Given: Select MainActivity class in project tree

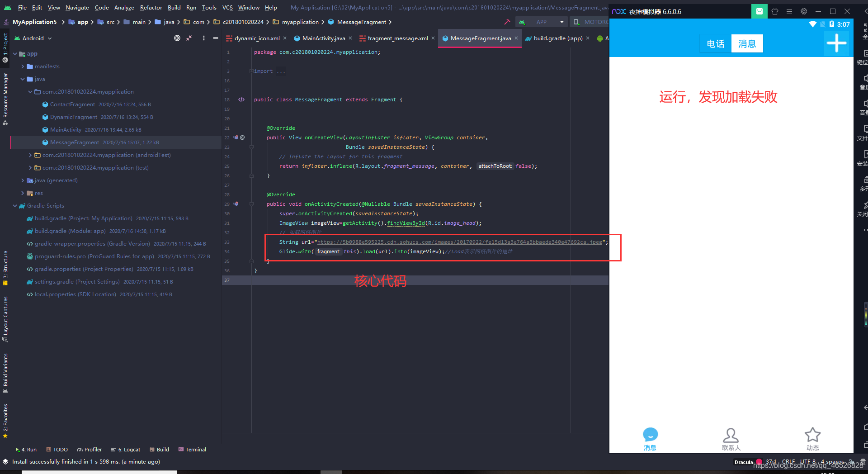Looking at the screenshot, I should pos(66,129).
